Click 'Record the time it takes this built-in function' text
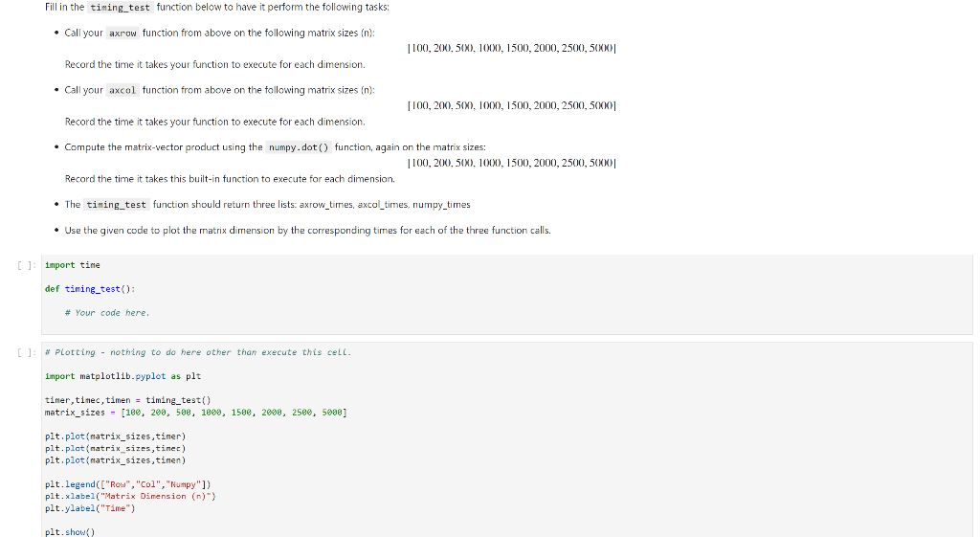 click(x=230, y=179)
